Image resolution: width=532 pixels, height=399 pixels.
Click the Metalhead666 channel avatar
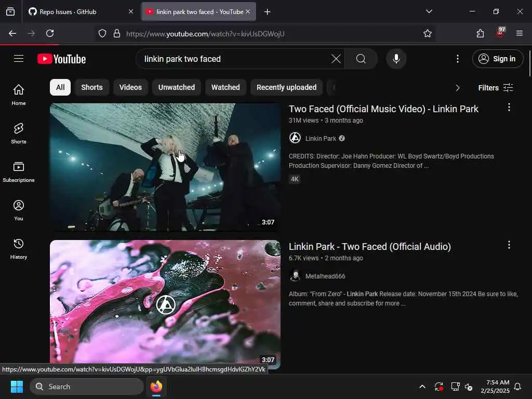[x=295, y=276]
